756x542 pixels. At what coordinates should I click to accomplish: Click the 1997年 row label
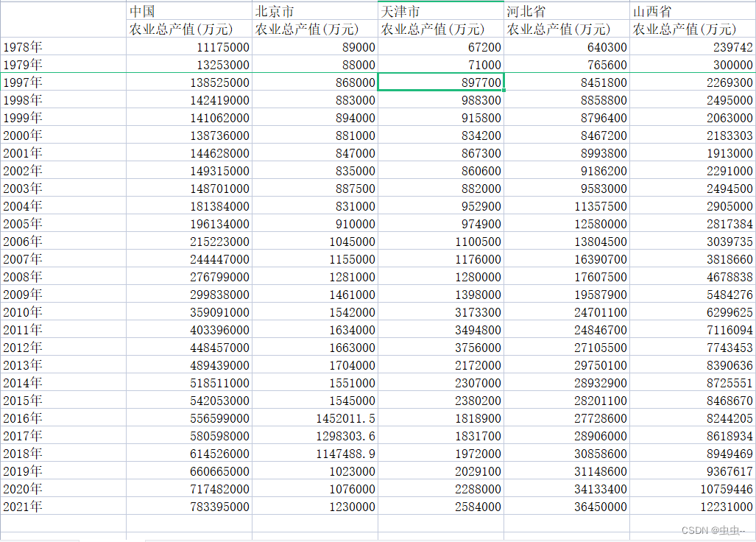[63, 82]
